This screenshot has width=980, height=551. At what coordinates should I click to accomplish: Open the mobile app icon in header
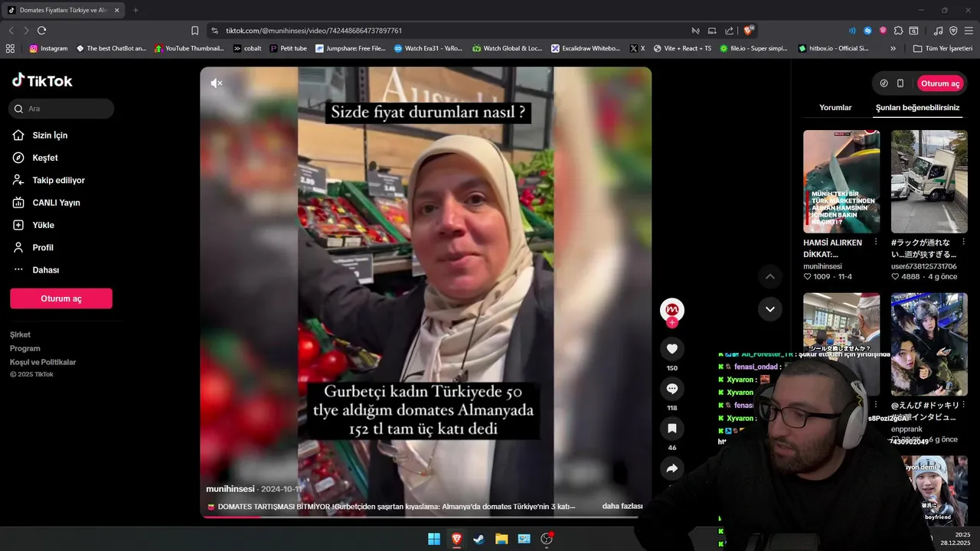tap(900, 83)
